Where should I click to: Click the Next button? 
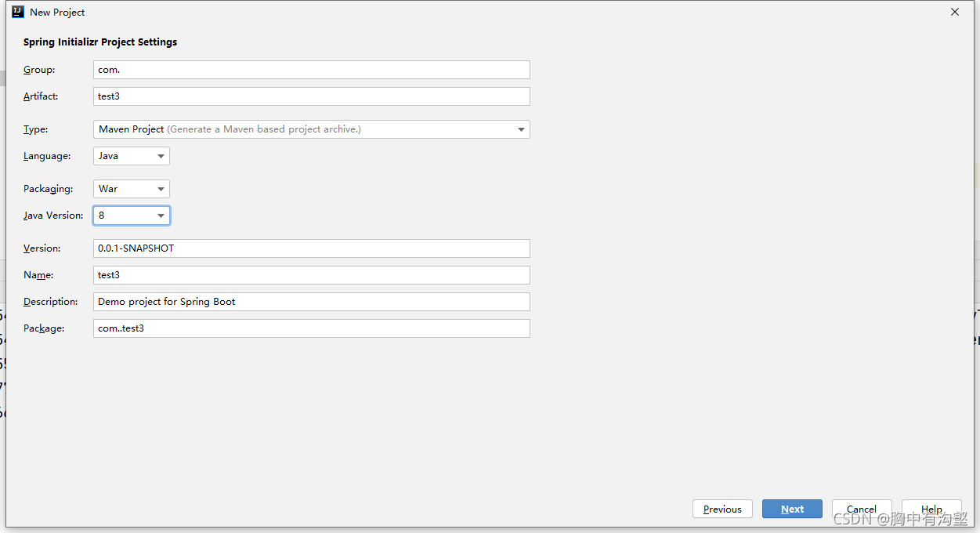pos(792,509)
